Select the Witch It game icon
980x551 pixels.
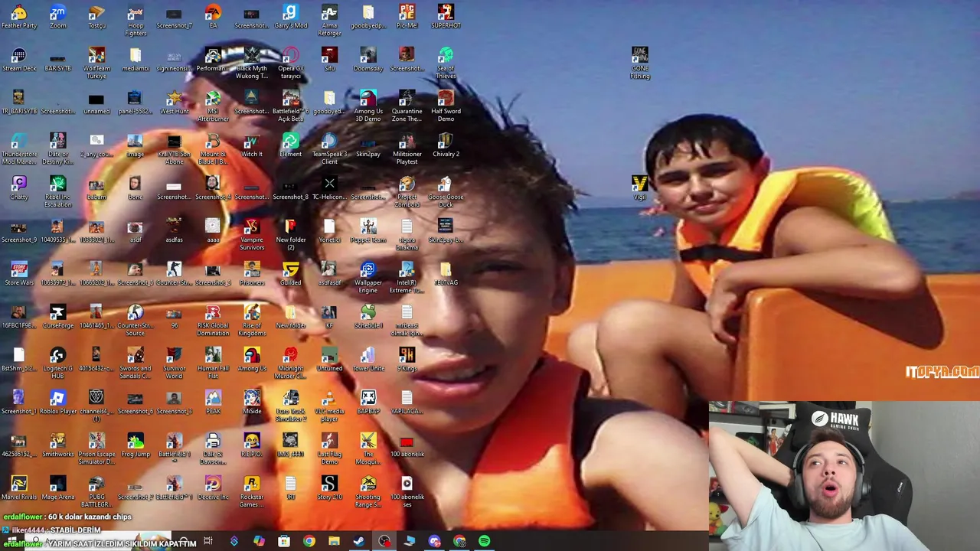click(x=252, y=145)
